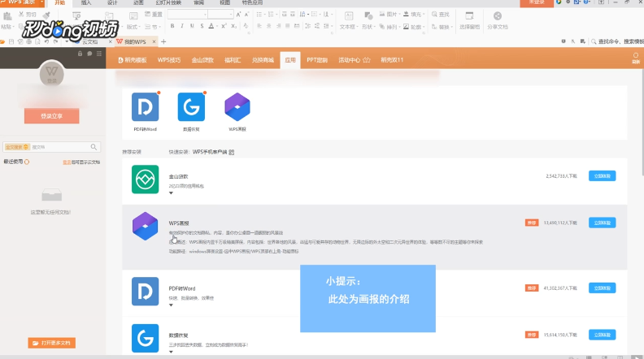Screen dimensions: 644x359
Task: Click the blue install button for PDF转Word
Action: 602,288
